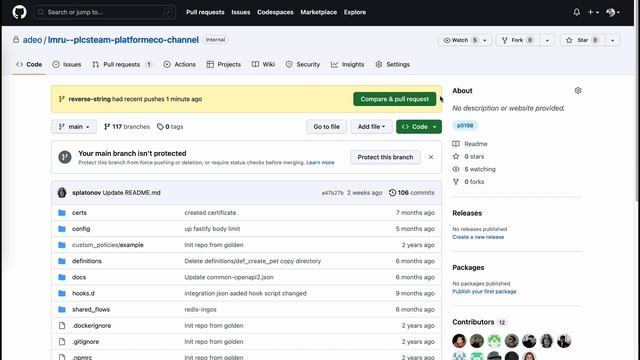640x360 pixels.
Task: Open Issues in top navigation
Action: [x=240, y=12]
